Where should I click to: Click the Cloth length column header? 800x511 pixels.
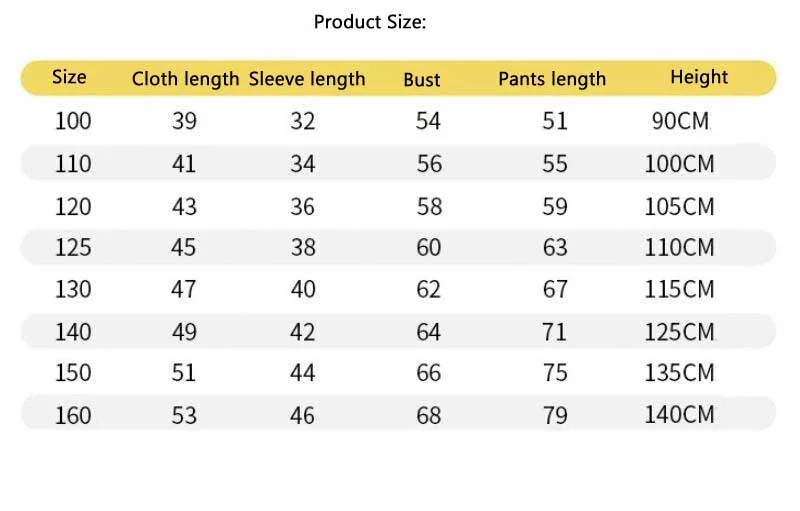(185, 79)
